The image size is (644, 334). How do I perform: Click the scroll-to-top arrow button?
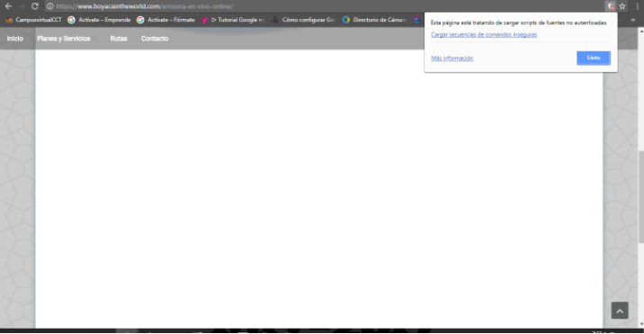[x=620, y=311]
